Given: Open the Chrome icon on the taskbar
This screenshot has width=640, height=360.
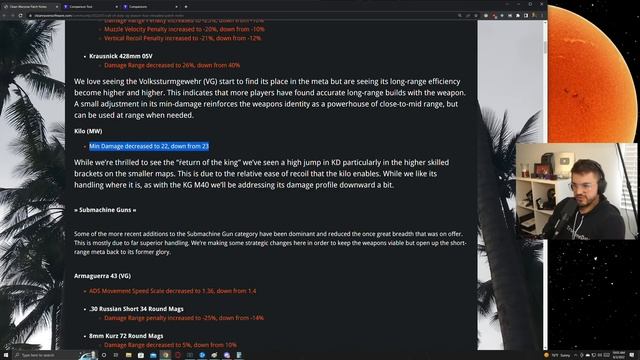Looking at the screenshot, I should point(165,355).
